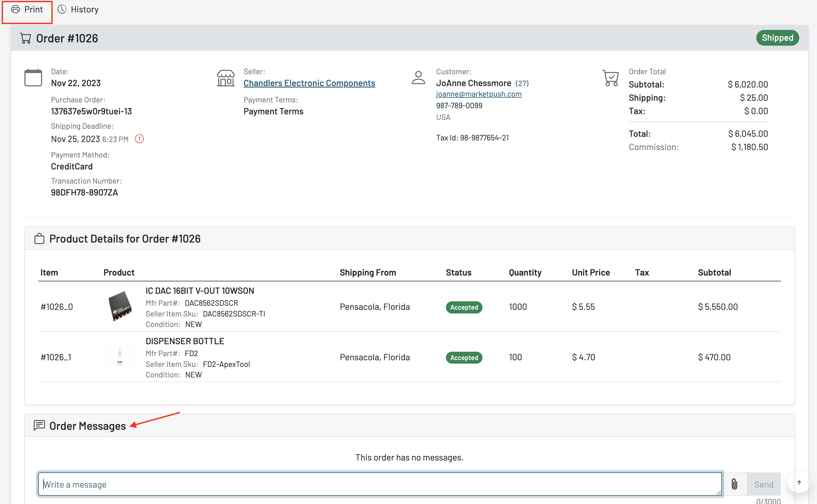Click the shipping deadline warning icon
Screen dimensions: 817x504
click(x=139, y=139)
